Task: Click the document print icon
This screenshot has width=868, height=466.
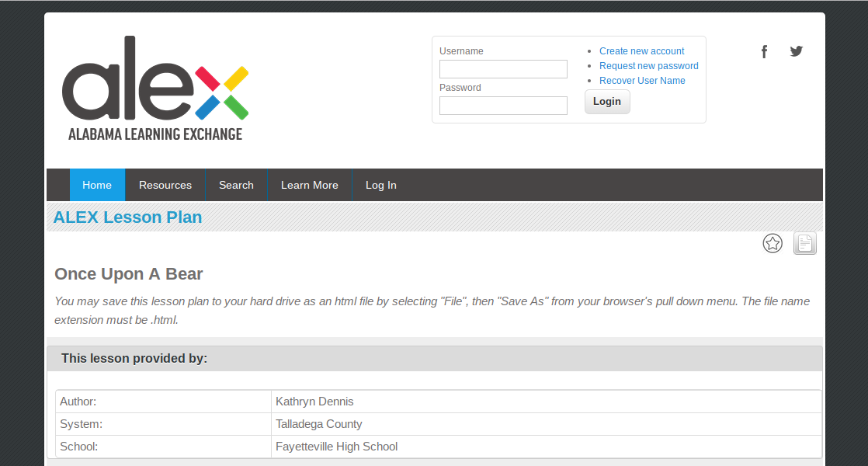Action: click(805, 244)
